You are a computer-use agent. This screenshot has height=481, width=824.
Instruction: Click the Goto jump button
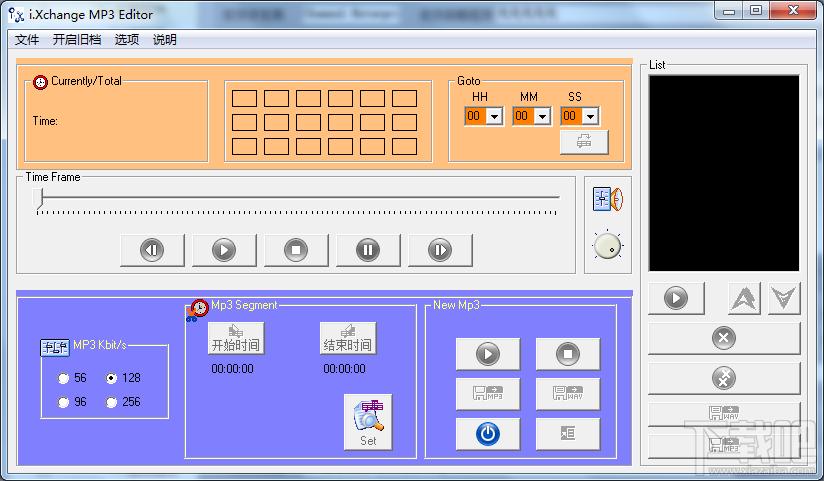pyautogui.click(x=584, y=142)
